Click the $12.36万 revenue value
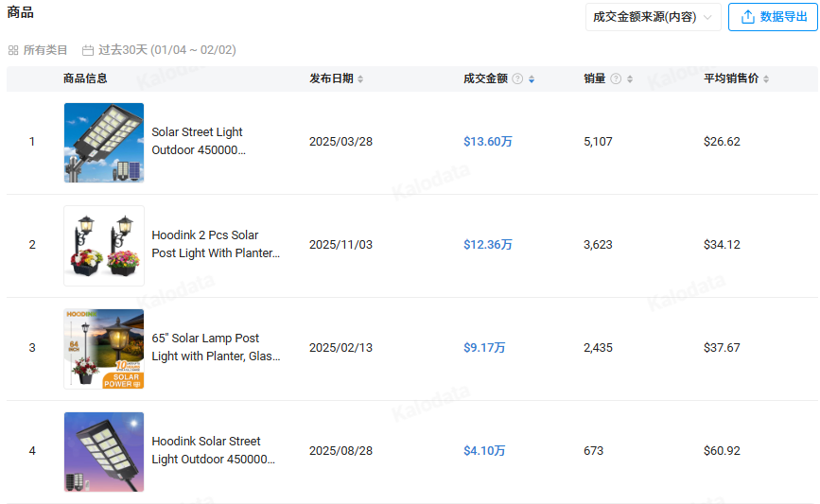This screenshot has height=504, width=820. pos(487,245)
